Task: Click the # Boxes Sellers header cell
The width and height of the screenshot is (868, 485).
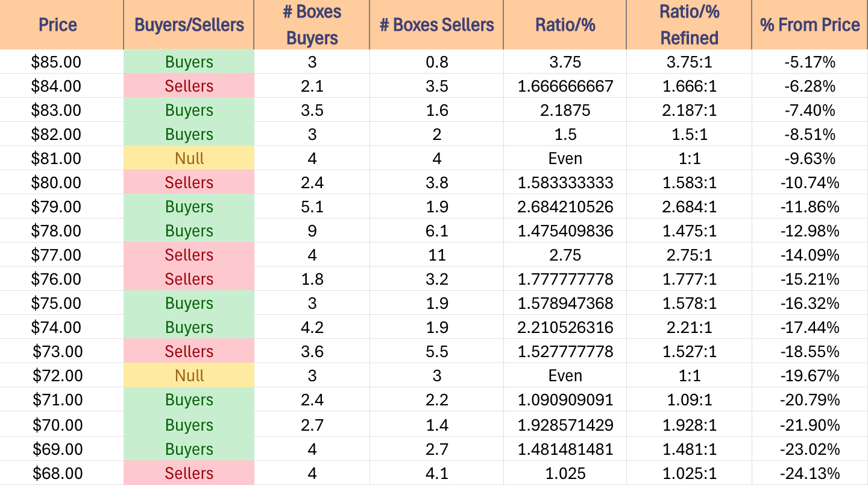Action: tap(436, 25)
